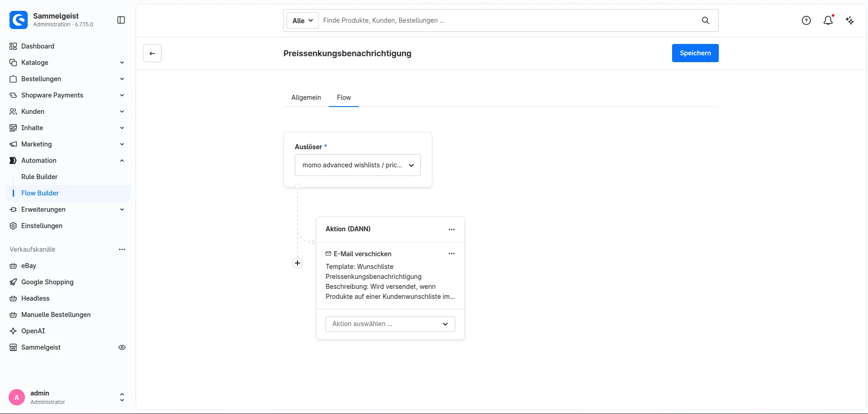Click the OpenAI sparkle icon
The image size is (868, 414).
coord(13,331)
